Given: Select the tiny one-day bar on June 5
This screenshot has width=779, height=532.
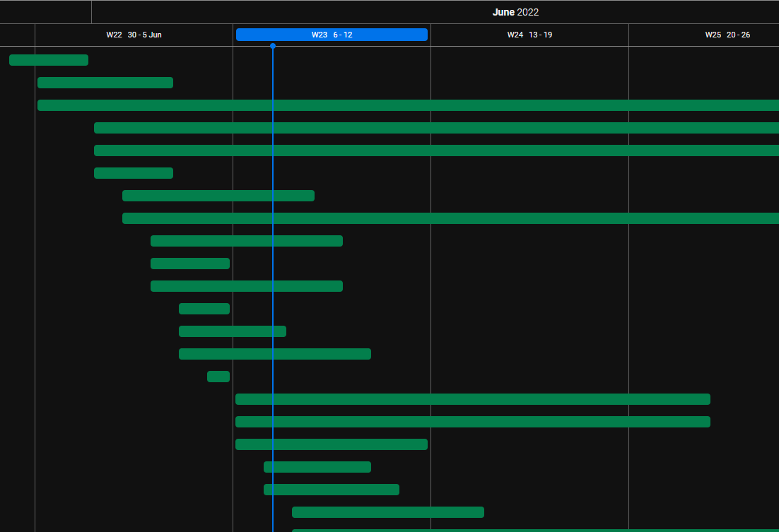Looking at the screenshot, I should (x=218, y=377).
